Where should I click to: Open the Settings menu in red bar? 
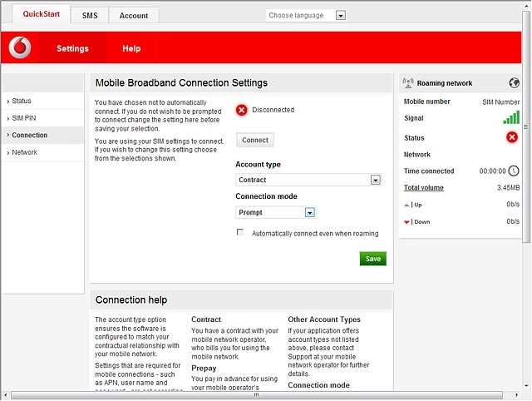(72, 48)
